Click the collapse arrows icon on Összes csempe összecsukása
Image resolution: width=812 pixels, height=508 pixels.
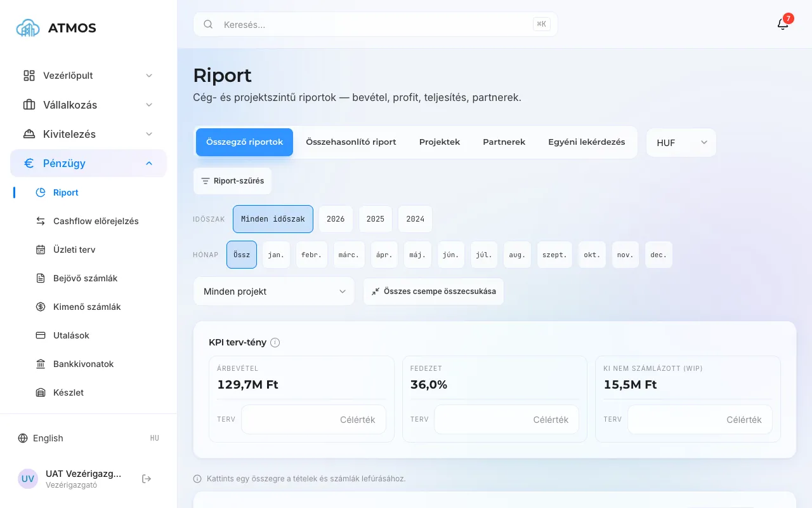point(376,291)
